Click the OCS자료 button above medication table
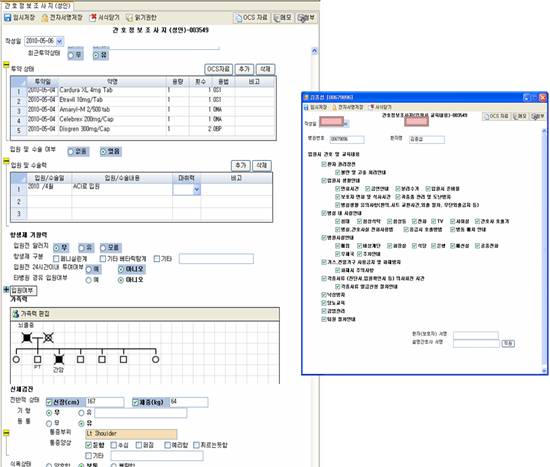Screen dimensions: 550x467 point(218,69)
